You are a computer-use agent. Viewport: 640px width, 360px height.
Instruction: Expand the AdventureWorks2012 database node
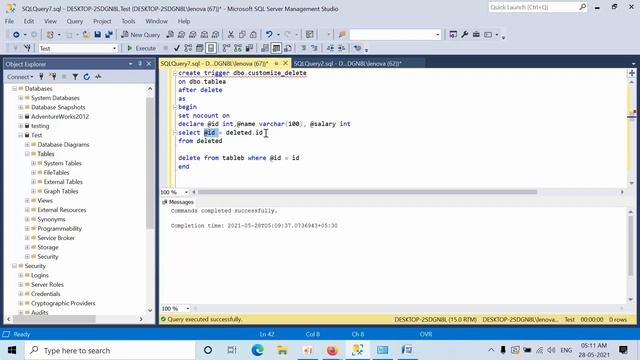click(x=20, y=117)
